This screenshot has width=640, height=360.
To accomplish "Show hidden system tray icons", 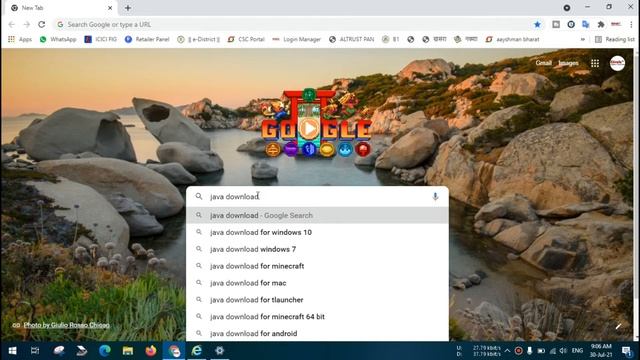I will click(507, 351).
